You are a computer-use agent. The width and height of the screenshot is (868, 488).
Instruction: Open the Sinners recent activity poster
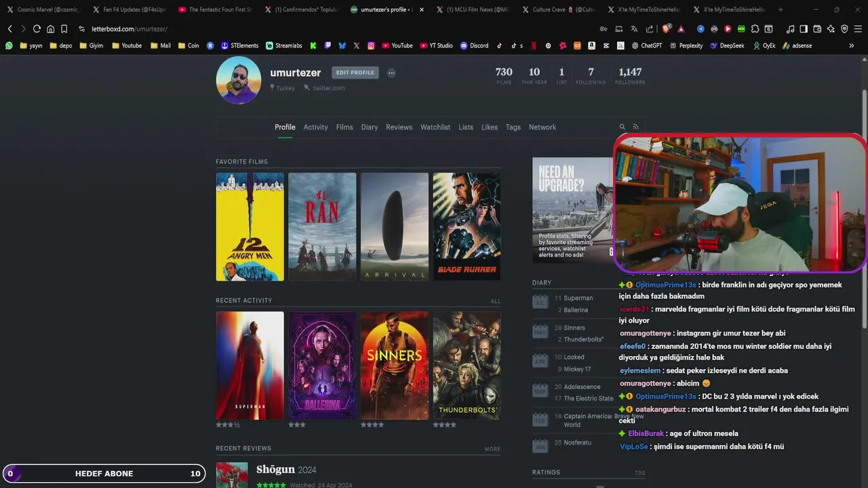[395, 365]
